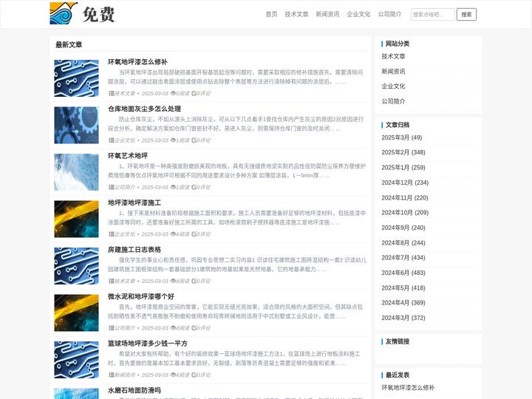Open the 首页 navigation item

click(x=271, y=14)
